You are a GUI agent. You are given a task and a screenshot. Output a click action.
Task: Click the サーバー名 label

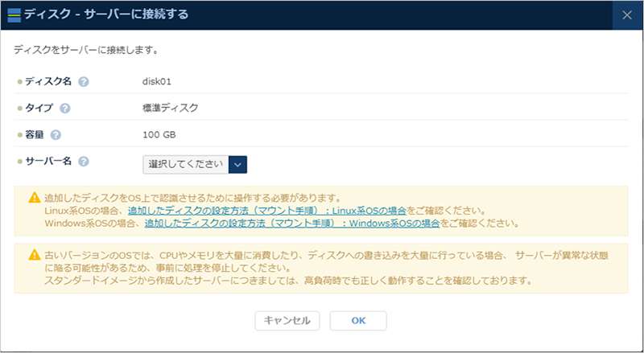tap(48, 162)
